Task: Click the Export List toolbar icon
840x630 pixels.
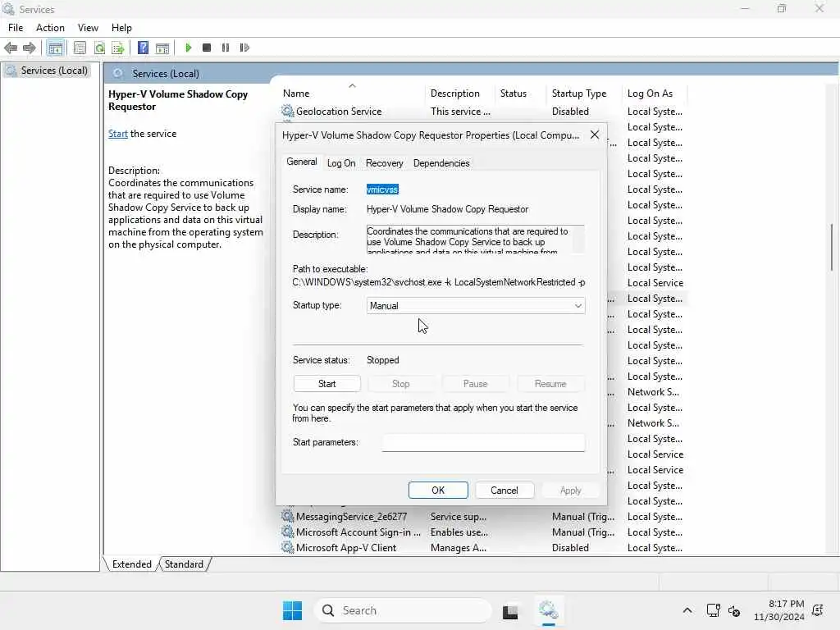Action: click(x=118, y=48)
